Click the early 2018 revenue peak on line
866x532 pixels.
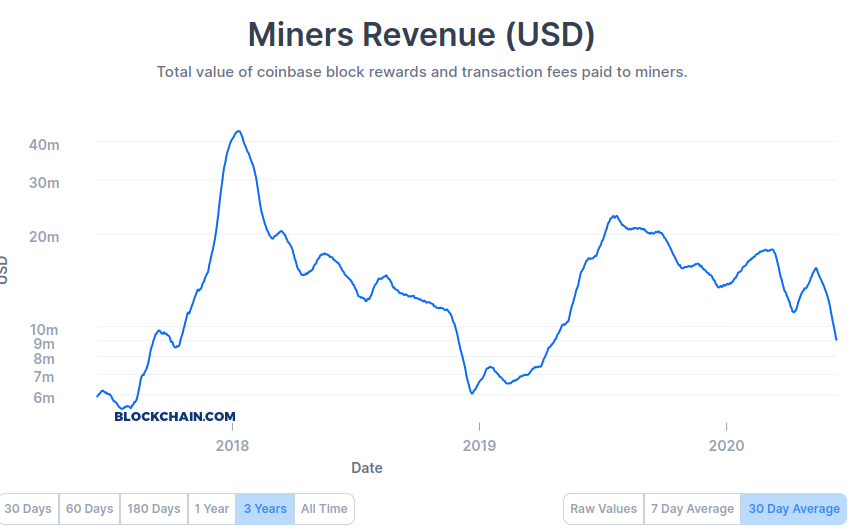(238, 131)
